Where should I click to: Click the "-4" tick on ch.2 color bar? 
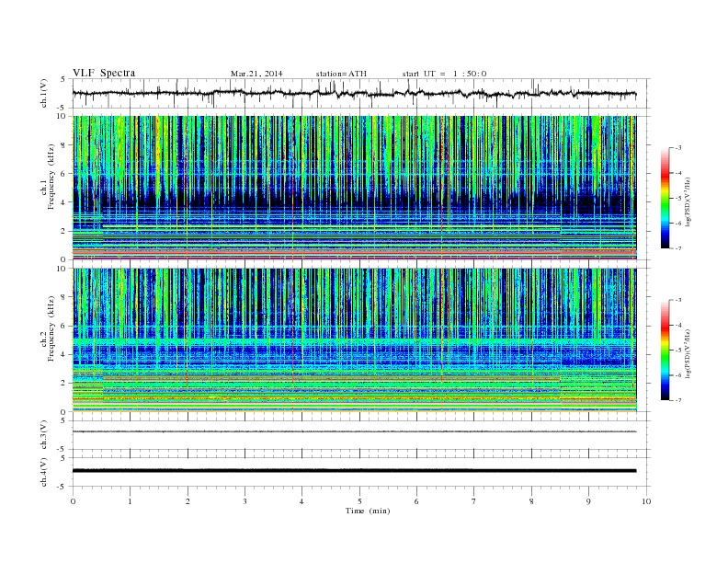[678, 325]
